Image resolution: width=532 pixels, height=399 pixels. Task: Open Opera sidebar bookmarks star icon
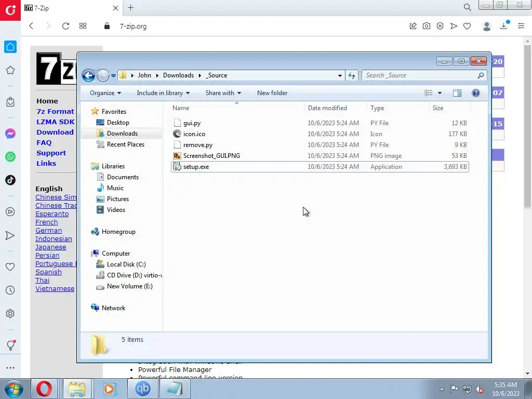point(10,70)
